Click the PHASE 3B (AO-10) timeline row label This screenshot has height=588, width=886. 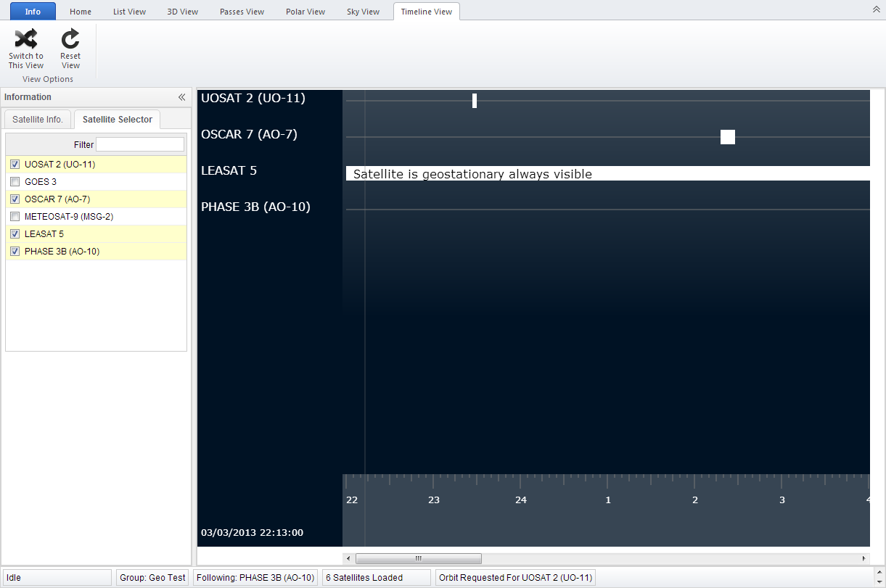point(255,207)
